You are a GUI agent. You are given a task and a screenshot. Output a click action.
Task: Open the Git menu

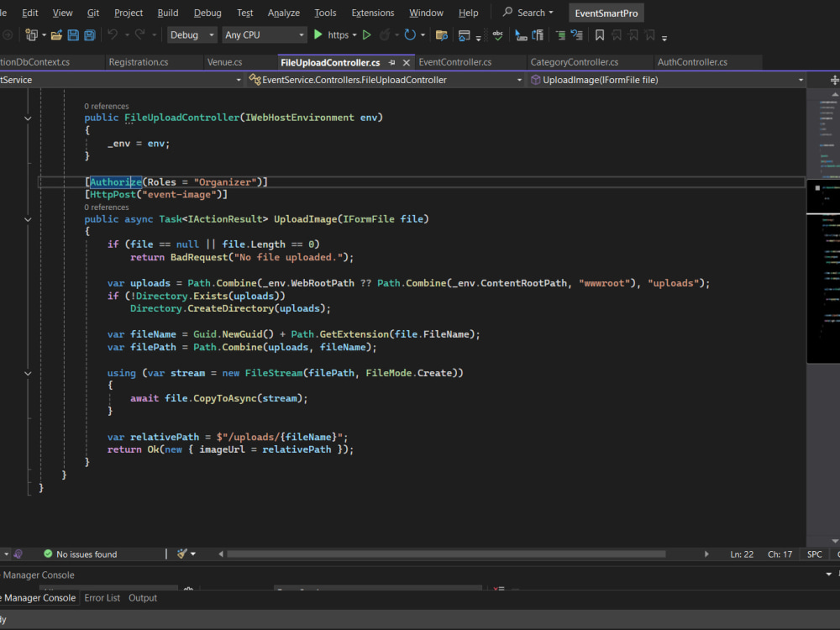(x=93, y=13)
